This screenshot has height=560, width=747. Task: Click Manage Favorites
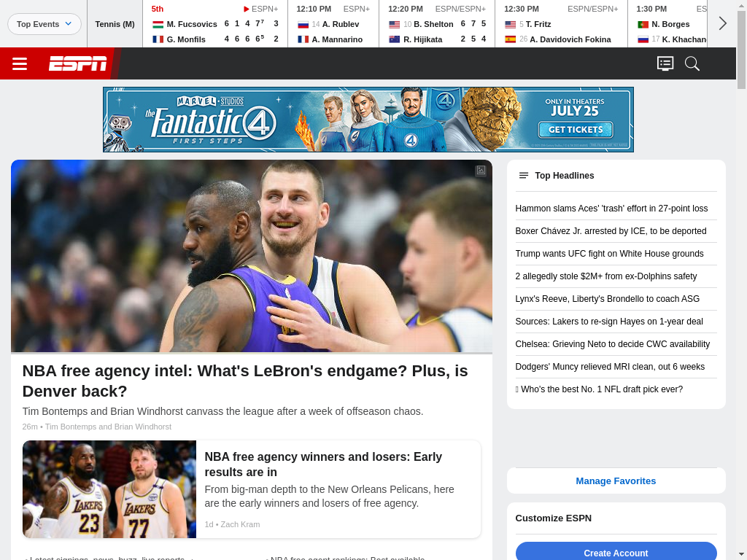[616, 481]
